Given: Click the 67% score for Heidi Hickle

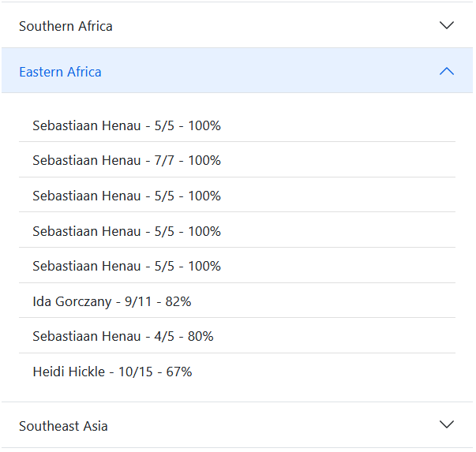Looking at the screenshot, I should (179, 372).
